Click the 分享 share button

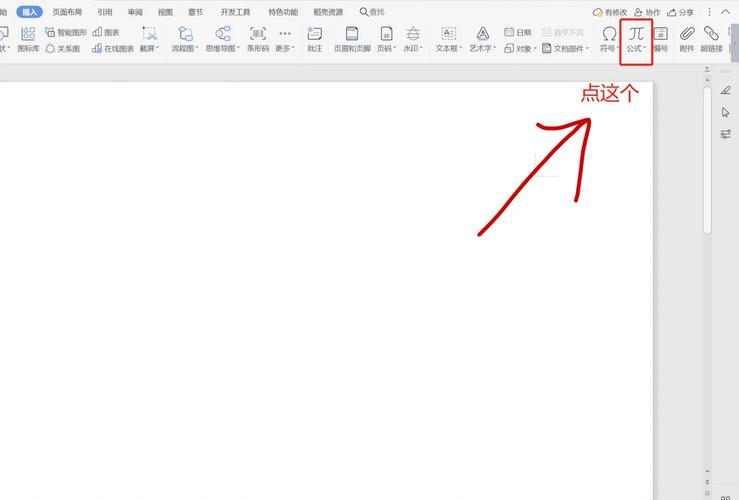tap(680, 12)
